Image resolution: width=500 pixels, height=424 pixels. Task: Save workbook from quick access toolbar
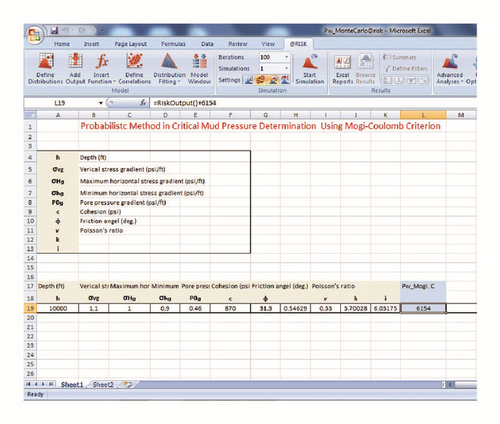pyautogui.click(x=54, y=31)
